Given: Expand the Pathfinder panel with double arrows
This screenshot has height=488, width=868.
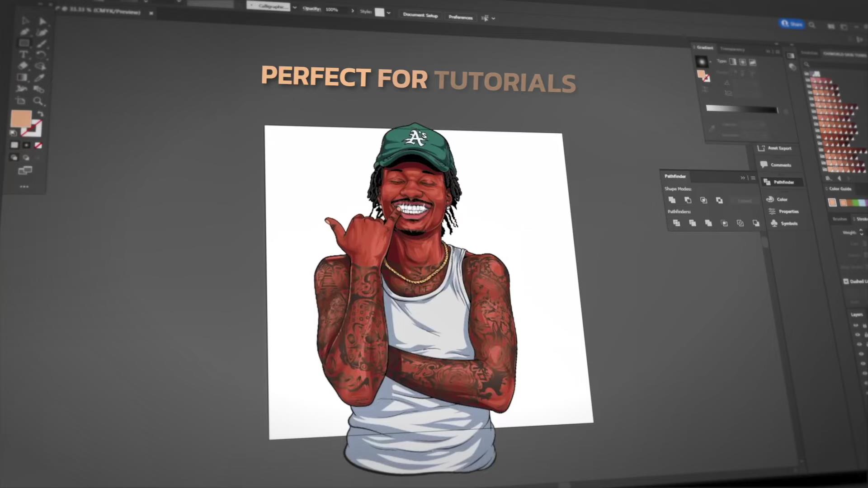Looking at the screenshot, I should (x=743, y=178).
